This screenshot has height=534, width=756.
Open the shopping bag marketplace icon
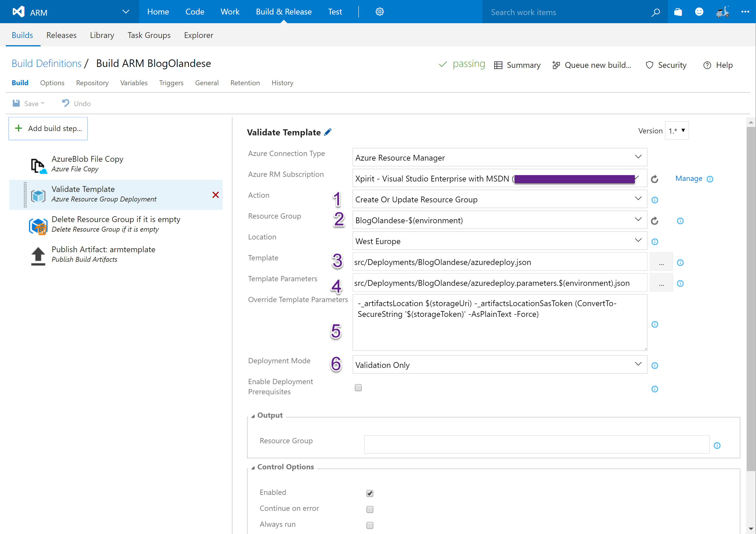(x=678, y=12)
